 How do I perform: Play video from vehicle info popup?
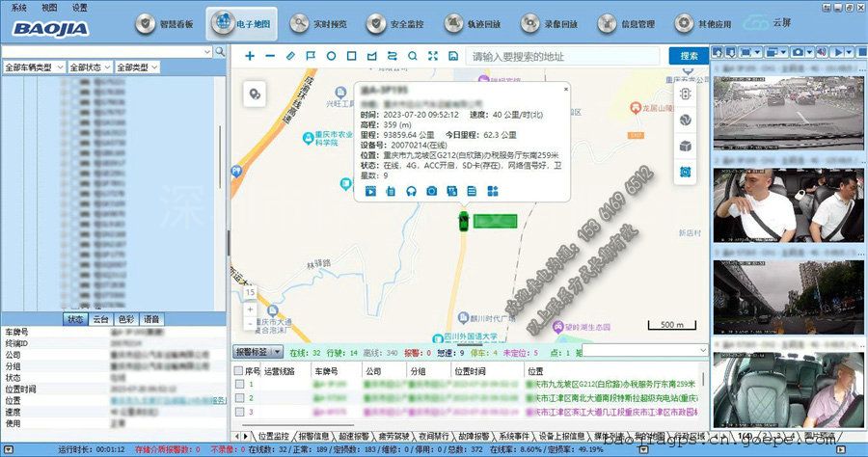pos(370,191)
